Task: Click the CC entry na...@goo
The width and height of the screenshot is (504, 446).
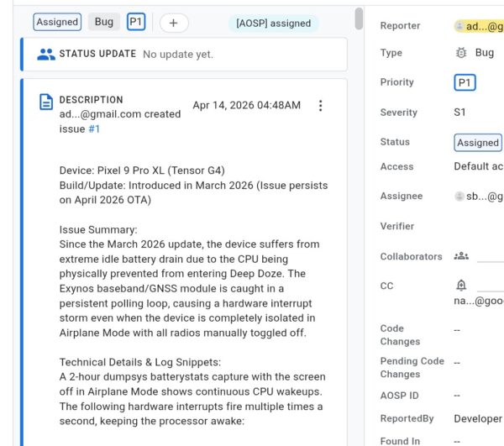Action: (x=479, y=301)
